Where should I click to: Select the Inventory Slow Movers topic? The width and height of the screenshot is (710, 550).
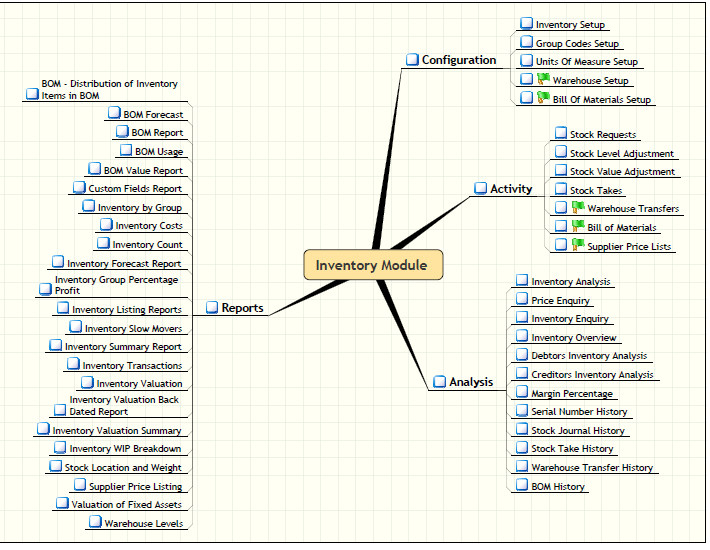point(133,328)
